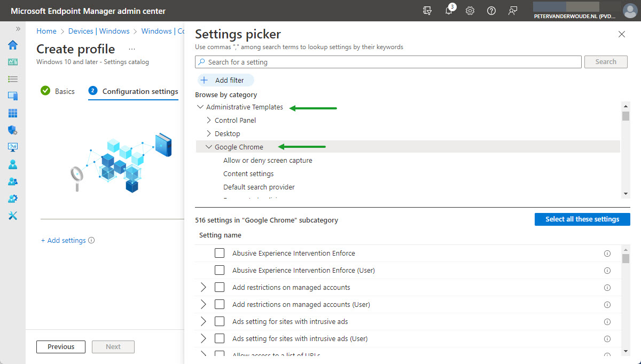Select Content settings subcategory
Image resolution: width=641 pixels, height=364 pixels.
tap(248, 173)
